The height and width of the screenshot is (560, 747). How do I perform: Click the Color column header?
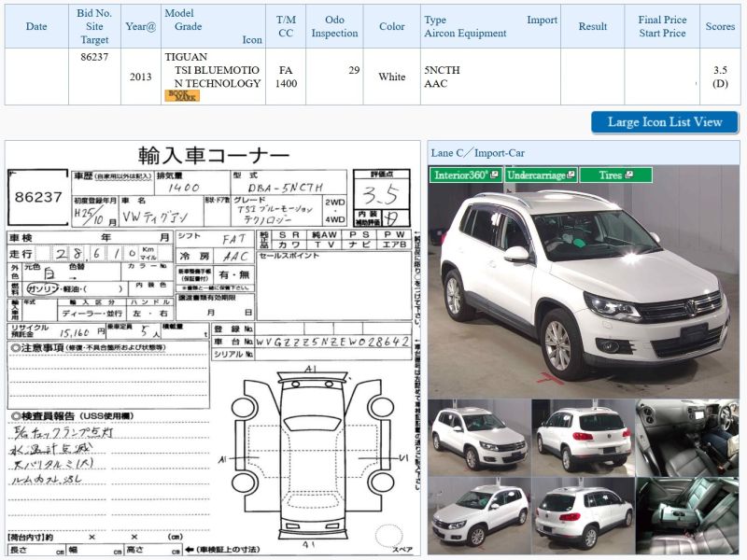[391, 26]
